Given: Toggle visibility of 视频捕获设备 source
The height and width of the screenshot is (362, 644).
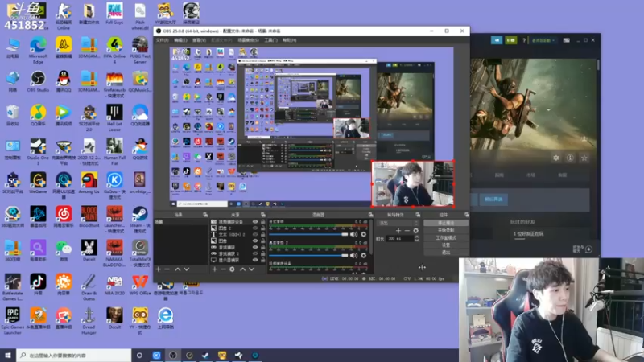Looking at the screenshot, I should pos(255,222).
